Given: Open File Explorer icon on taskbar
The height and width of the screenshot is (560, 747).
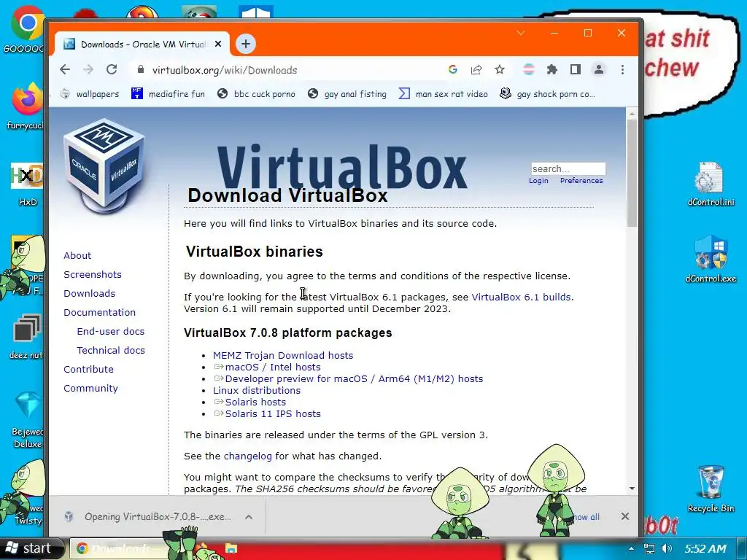Looking at the screenshot, I should [231, 548].
